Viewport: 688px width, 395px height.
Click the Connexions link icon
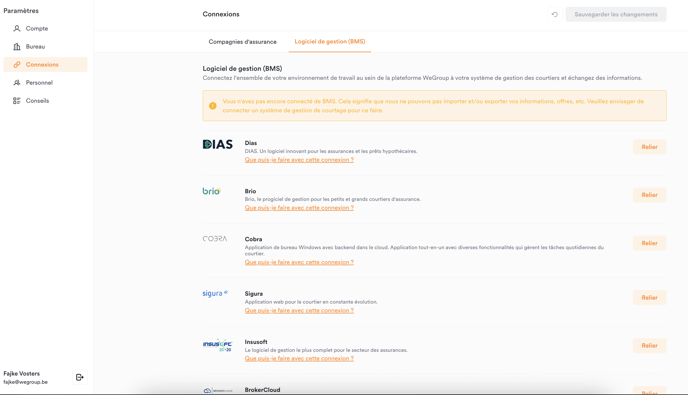click(x=17, y=65)
